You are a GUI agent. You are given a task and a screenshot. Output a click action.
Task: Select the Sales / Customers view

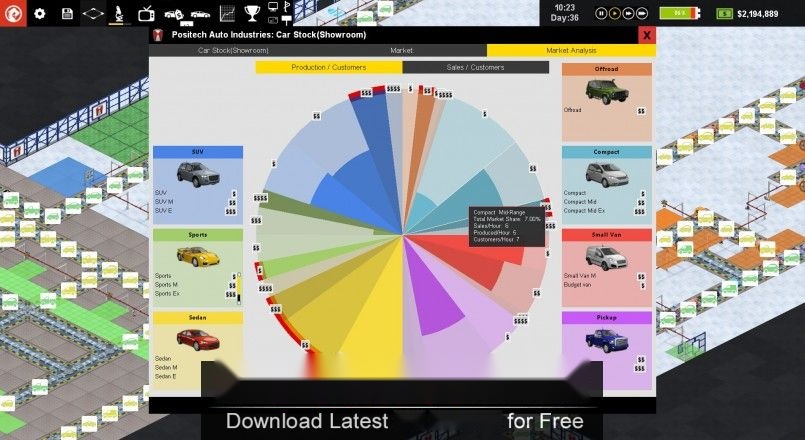pos(475,67)
